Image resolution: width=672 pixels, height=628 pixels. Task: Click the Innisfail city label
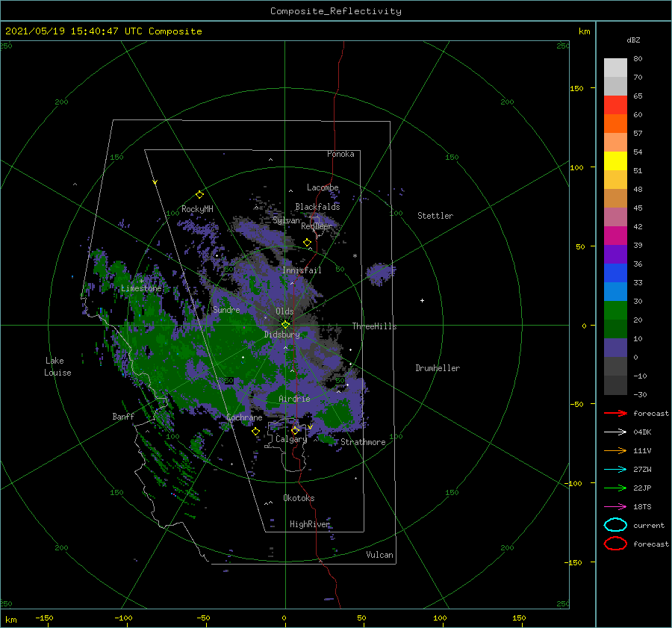pyautogui.click(x=302, y=270)
